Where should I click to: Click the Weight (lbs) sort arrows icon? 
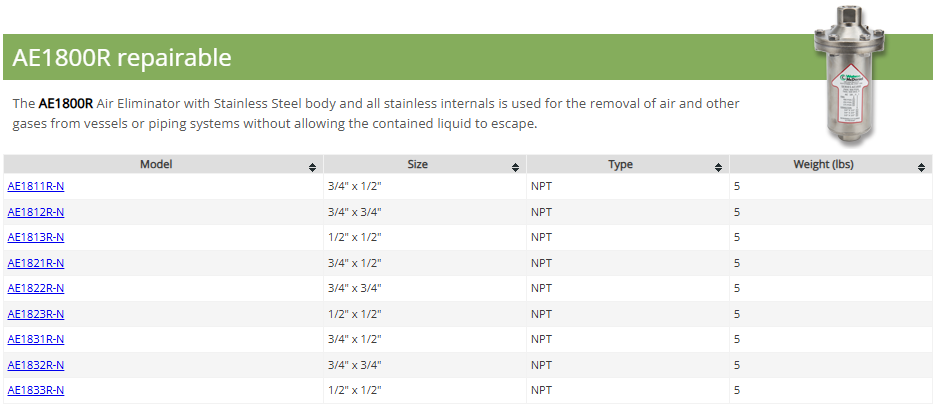coord(922,167)
